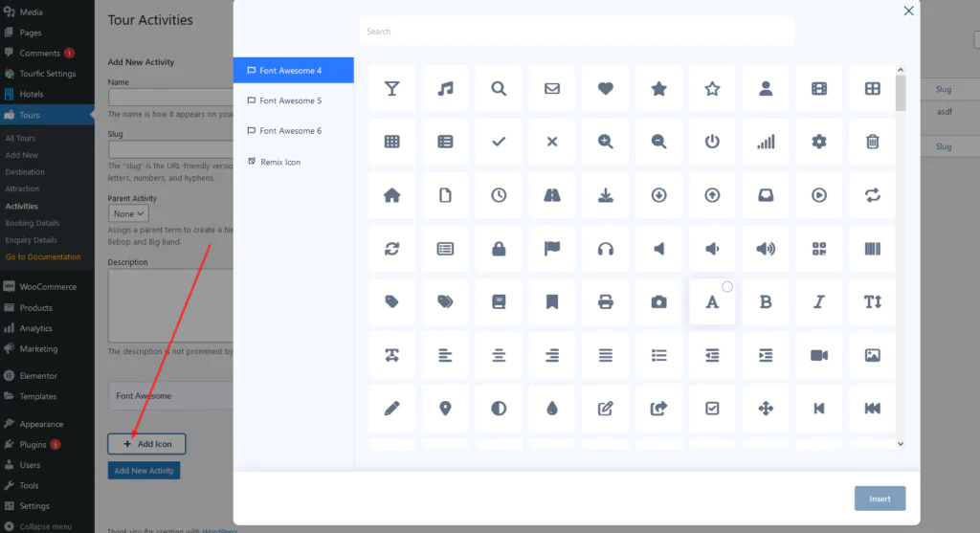The image size is (980, 533).
Task: Choose the user person icon
Action: coord(766,89)
